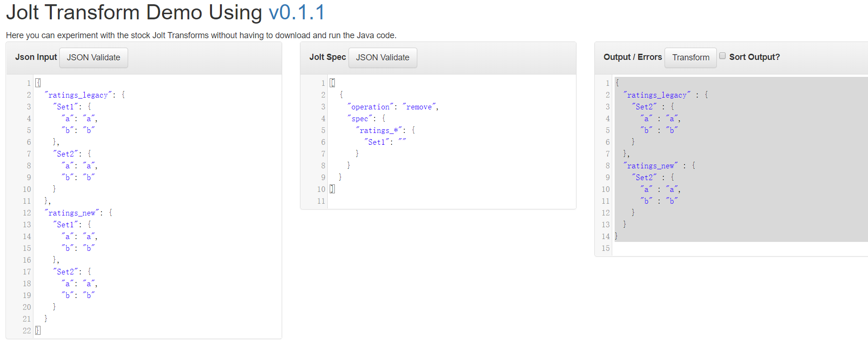Click the Output / Errors panel heading
868x340 pixels.
(633, 57)
